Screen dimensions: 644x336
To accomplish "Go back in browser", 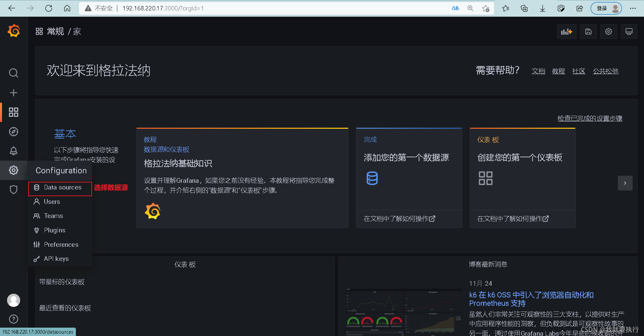I will pyautogui.click(x=12, y=8).
